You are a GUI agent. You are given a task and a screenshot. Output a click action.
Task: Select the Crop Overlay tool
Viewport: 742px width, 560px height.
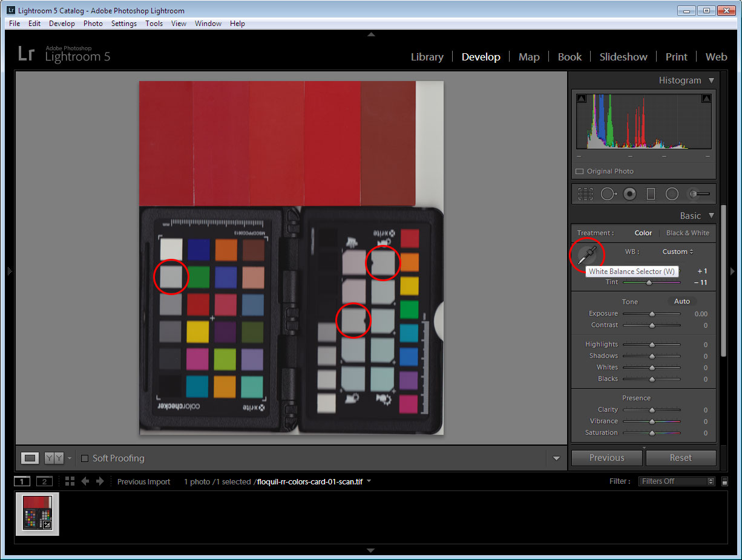pos(585,194)
